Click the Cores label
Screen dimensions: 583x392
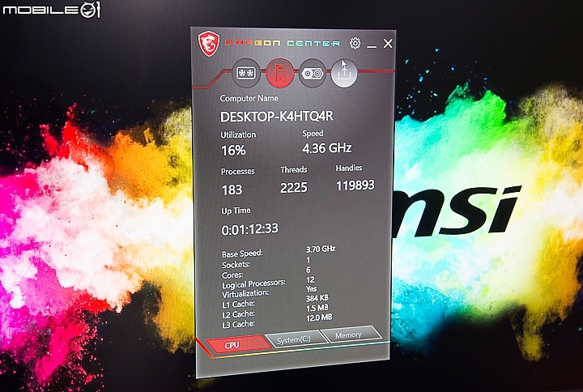pyautogui.click(x=232, y=275)
